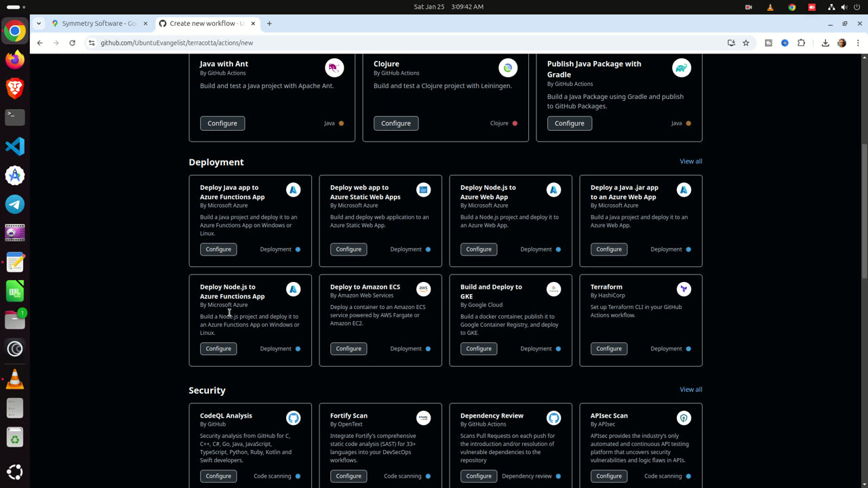Open Firefox from the Ubuntu dock
Screen dimensions: 868x488
15,60
